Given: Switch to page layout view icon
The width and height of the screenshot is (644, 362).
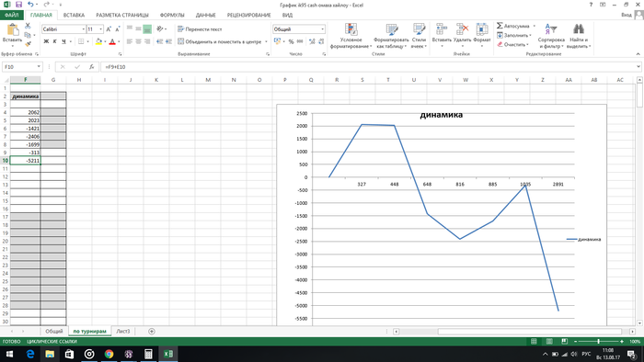Looking at the screenshot, I should pos(549,341).
